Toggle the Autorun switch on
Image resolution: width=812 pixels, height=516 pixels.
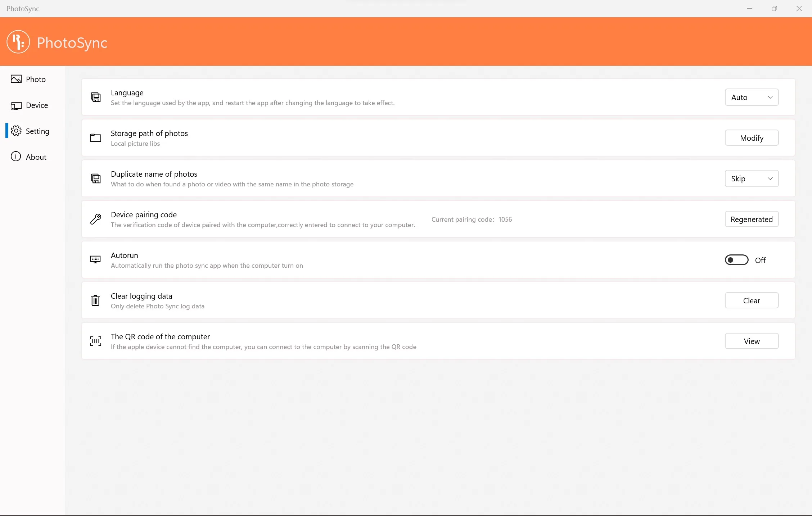[736, 260]
